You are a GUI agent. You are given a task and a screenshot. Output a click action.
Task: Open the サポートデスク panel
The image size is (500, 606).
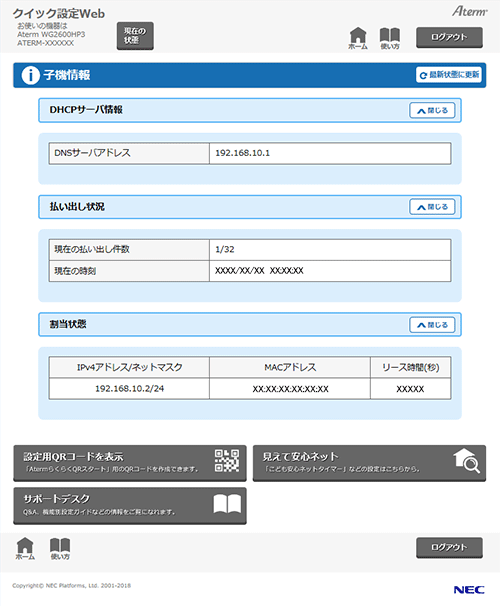pos(130,506)
